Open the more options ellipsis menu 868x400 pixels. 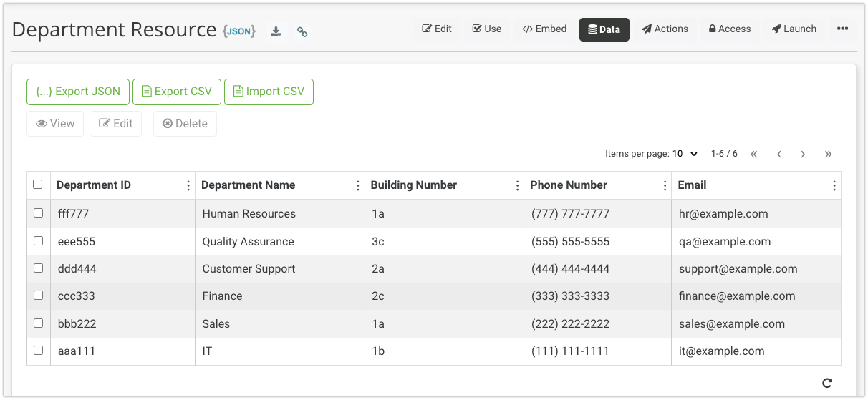click(842, 29)
